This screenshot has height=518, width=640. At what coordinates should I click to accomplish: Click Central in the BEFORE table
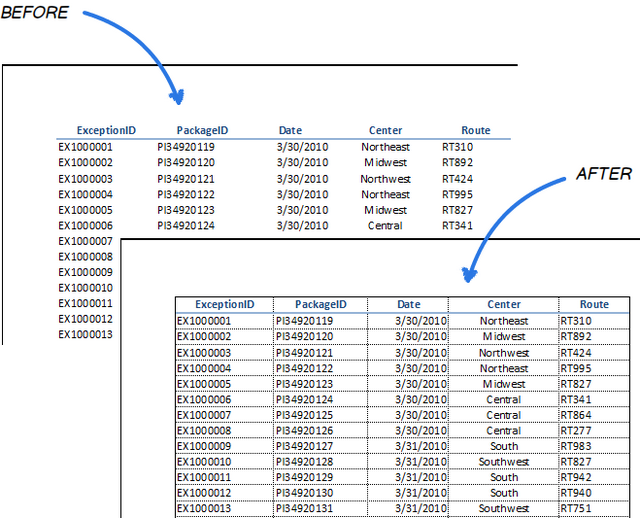click(385, 226)
